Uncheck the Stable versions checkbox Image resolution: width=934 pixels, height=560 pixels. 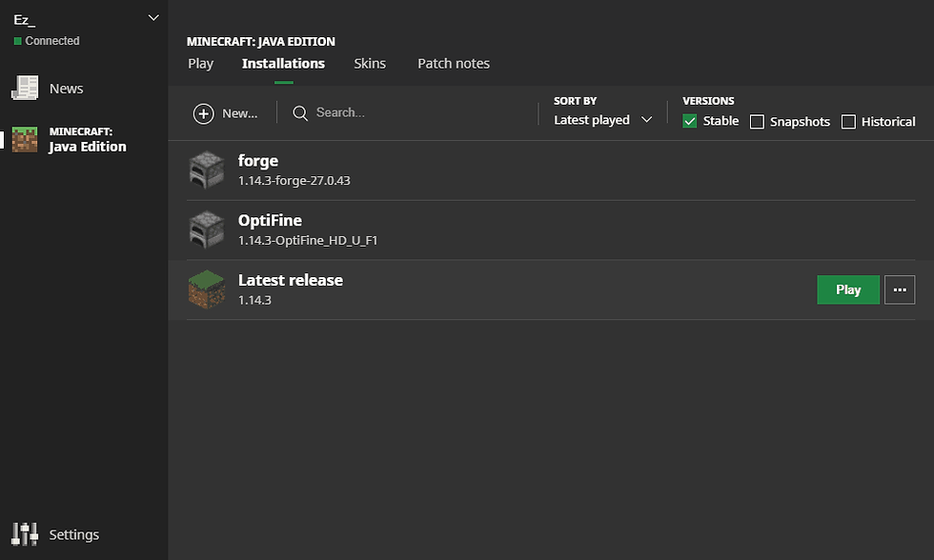690,121
